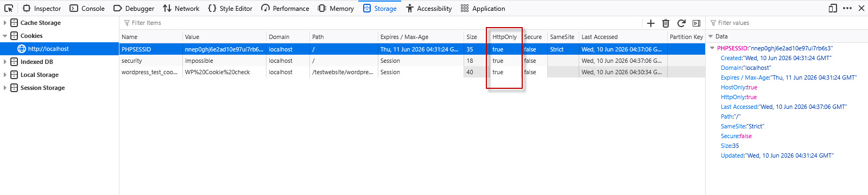Viewport: 868px width, 195px height.
Task: Expand the Local Storage tree node
Action: point(5,75)
